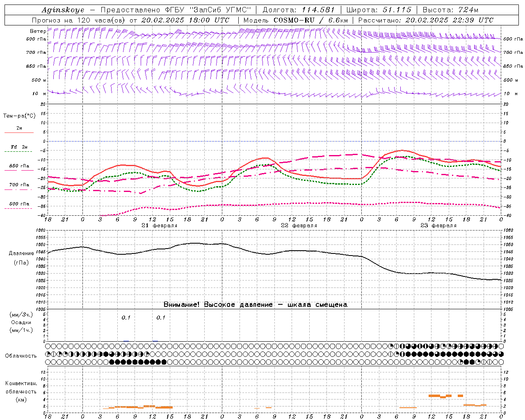
Task: Select the forecast start time 20.02.2025 18:00 UTC
Action: coord(185,20)
